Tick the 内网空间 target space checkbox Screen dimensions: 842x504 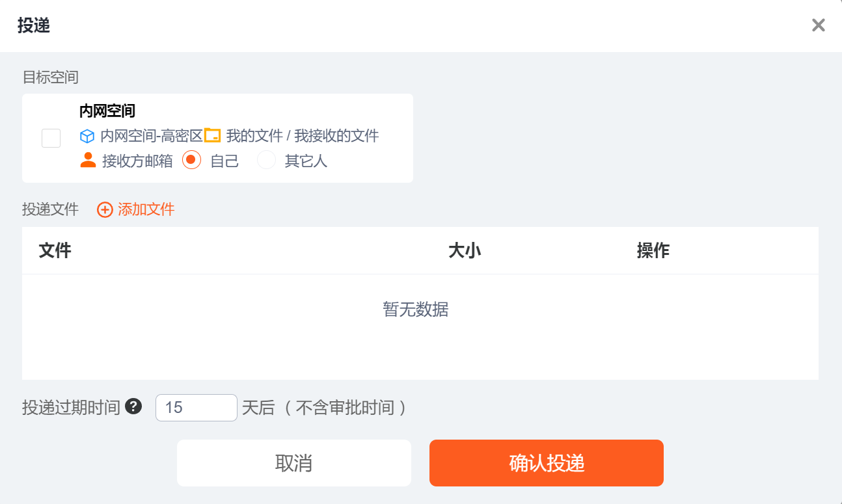point(51,138)
